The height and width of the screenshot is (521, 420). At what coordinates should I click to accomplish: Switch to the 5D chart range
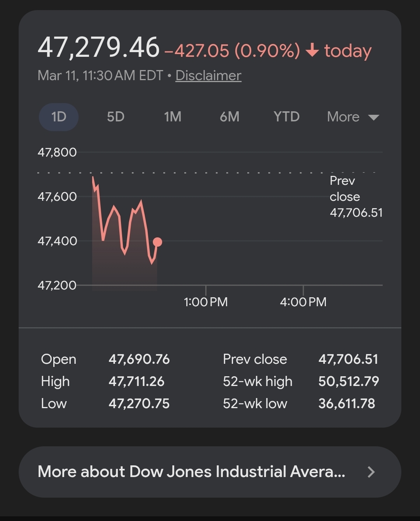pos(115,117)
